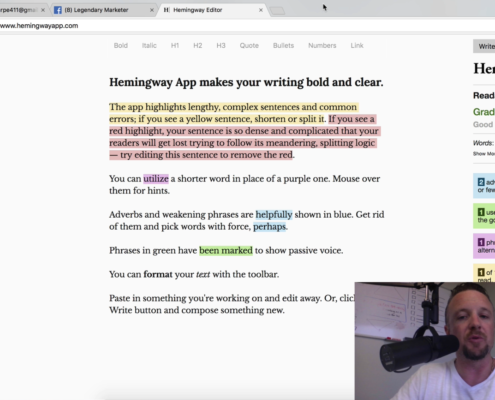Screen dimensions: 495x400
Task: Switch to Write mode button
Action: click(x=484, y=46)
